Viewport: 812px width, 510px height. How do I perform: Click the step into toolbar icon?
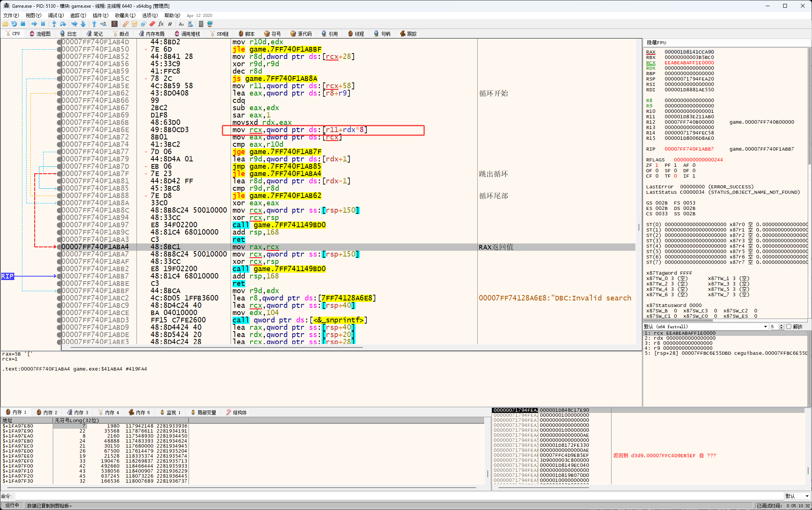point(54,24)
